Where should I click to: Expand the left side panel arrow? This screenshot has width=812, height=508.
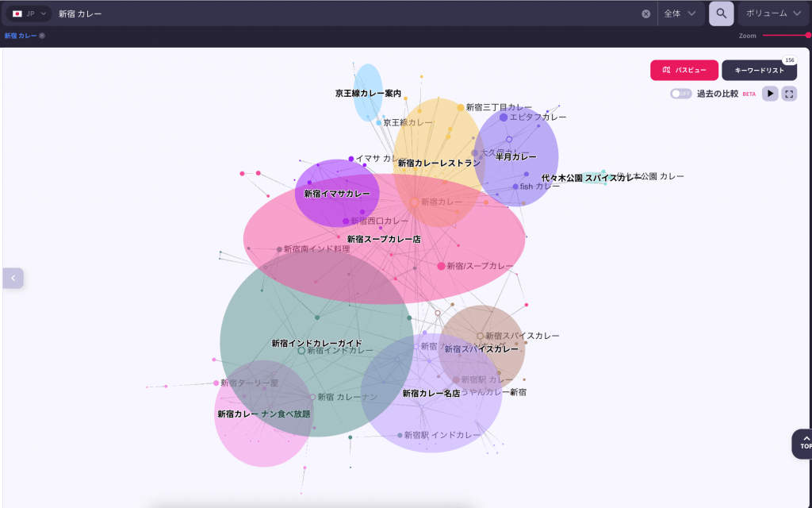[13, 278]
